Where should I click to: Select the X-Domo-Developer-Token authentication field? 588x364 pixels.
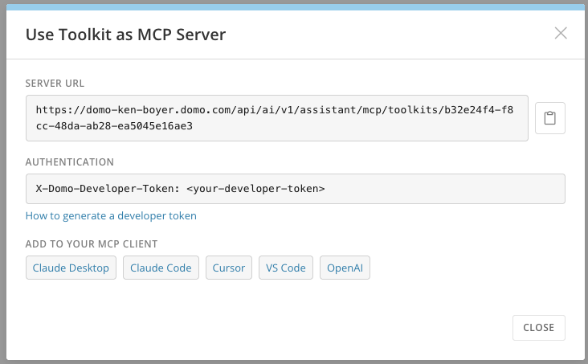coord(295,189)
